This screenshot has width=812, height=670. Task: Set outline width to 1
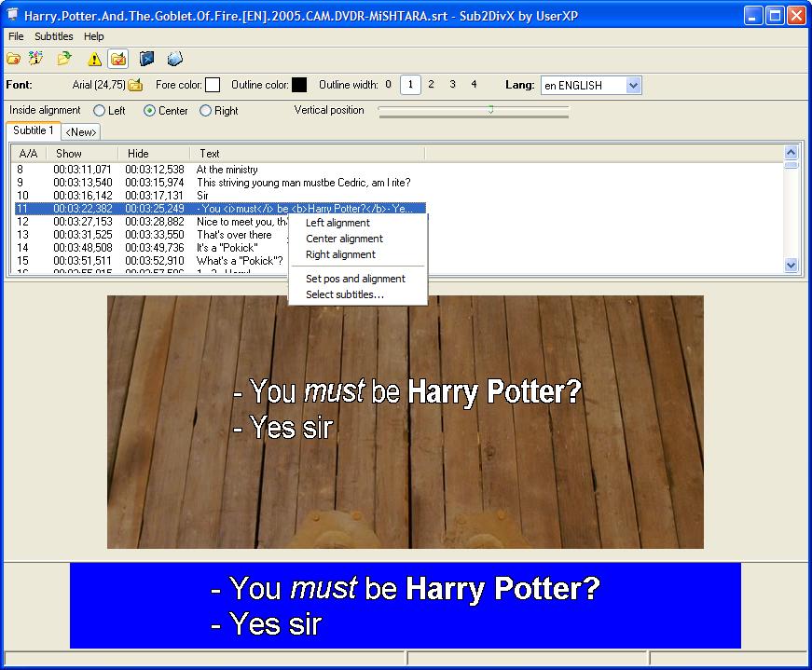pyautogui.click(x=410, y=85)
